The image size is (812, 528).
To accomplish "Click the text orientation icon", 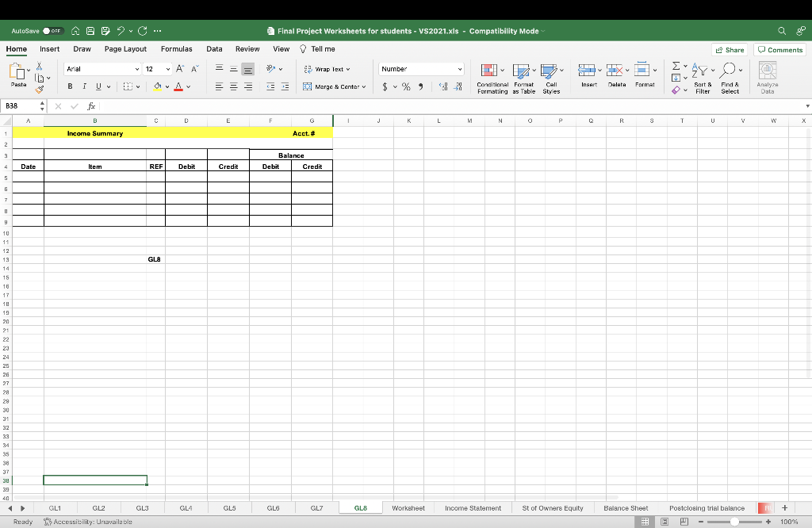I will click(270, 69).
